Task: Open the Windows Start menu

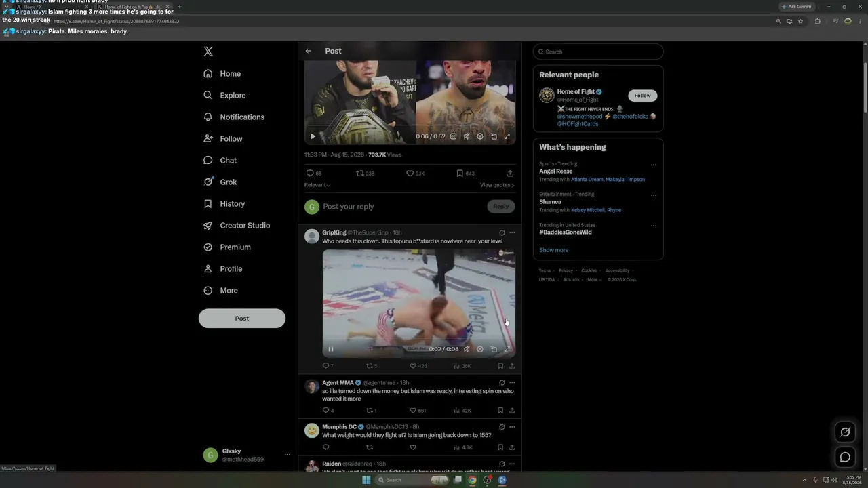Action: point(366,480)
